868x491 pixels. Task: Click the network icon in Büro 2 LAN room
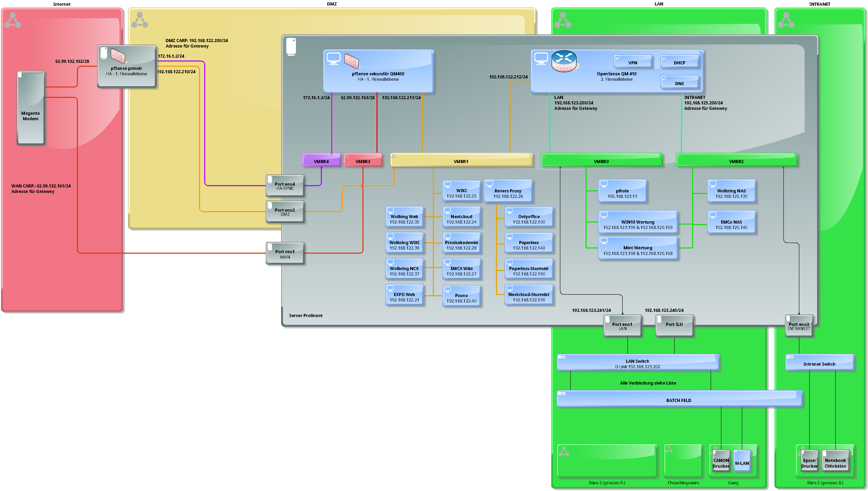(564, 451)
